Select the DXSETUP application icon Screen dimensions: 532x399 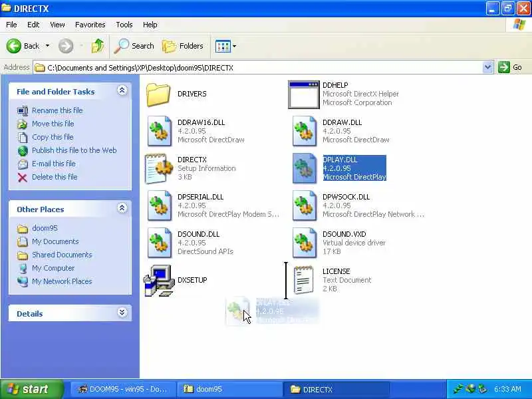(x=158, y=281)
